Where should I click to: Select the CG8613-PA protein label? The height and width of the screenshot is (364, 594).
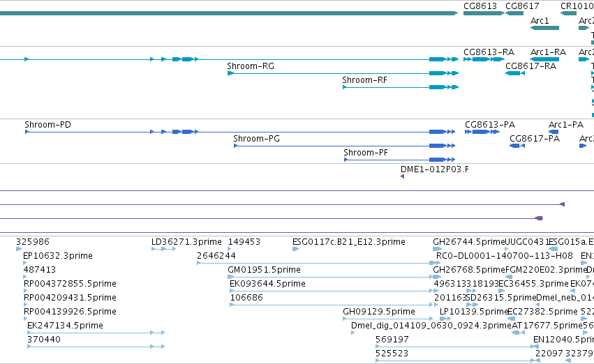[x=490, y=125]
